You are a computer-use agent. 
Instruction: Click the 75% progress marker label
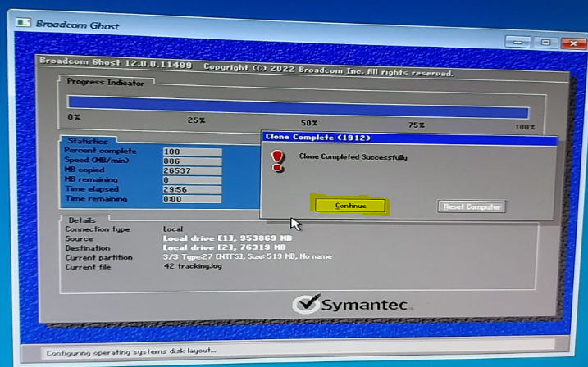point(417,125)
